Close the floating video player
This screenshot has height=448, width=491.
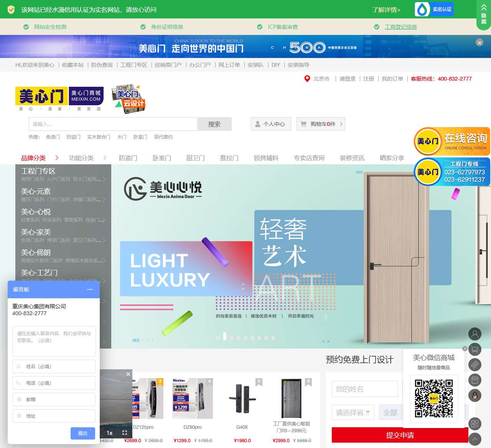[x=128, y=374]
